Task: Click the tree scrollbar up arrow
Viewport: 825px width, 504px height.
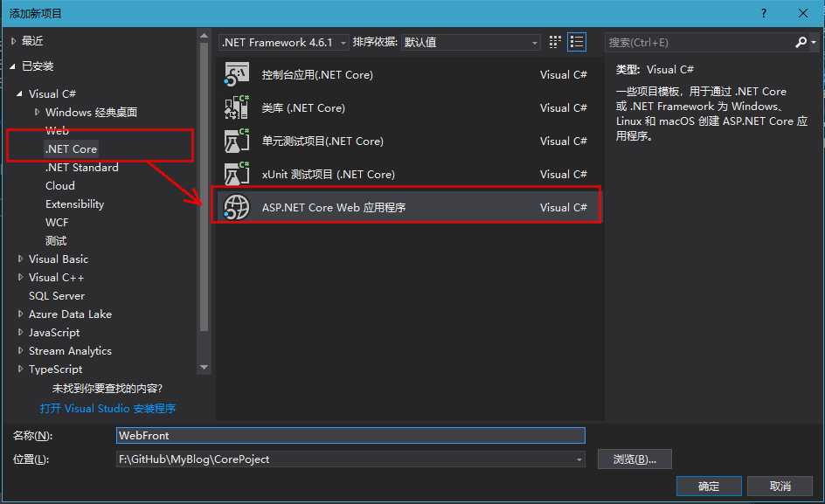Action: point(205,36)
